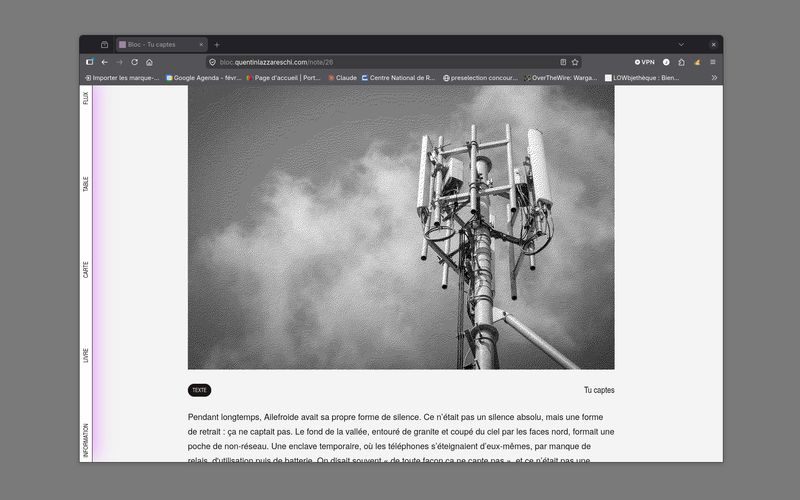Click the URL address field
Screen dimensions: 800x500
point(380,62)
